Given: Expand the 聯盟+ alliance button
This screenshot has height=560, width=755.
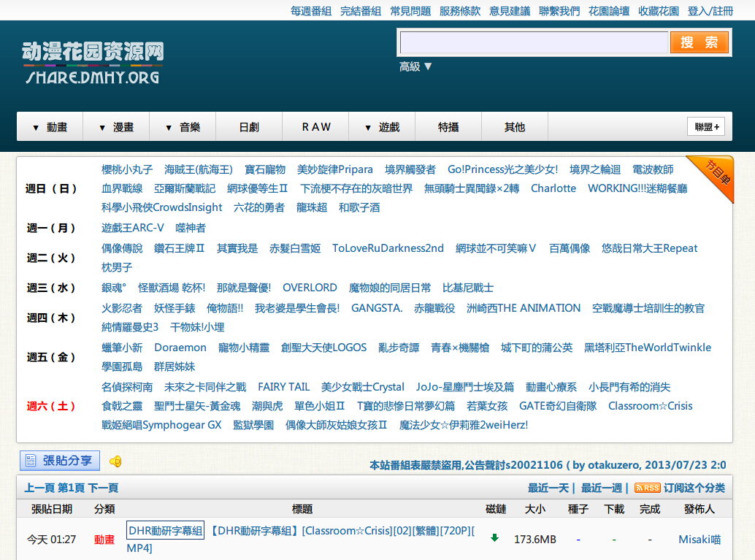Looking at the screenshot, I should coord(706,127).
